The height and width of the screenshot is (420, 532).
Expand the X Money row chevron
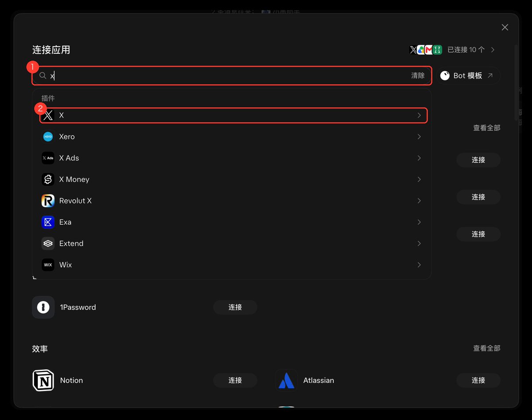point(419,179)
